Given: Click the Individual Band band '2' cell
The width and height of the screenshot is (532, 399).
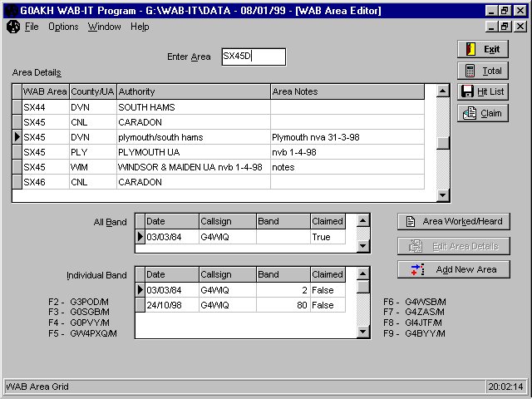Looking at the screenshot, I should tap(283, 290).
